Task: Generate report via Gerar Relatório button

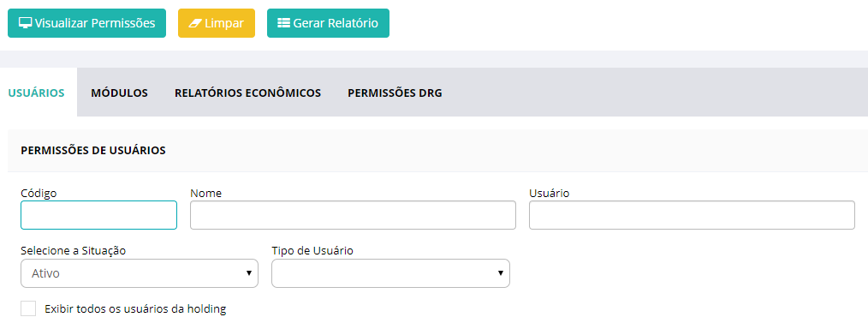Action: point(328,23)
